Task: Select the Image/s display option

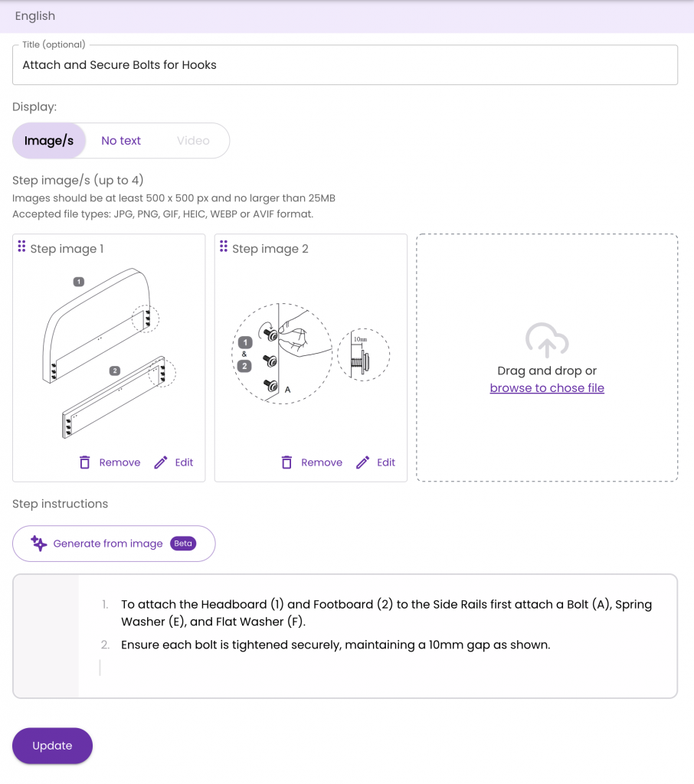Action: point(49,141)
